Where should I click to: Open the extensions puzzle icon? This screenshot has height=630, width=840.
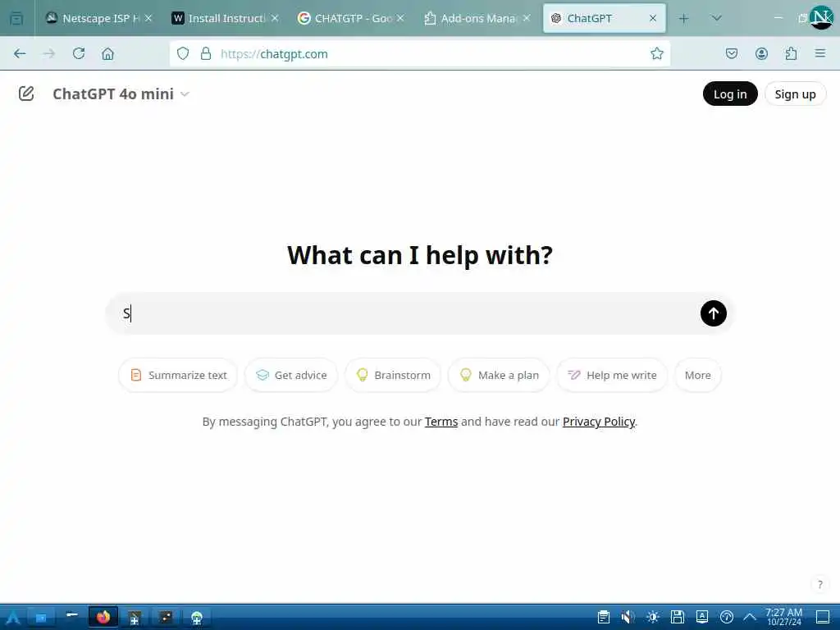791,53
